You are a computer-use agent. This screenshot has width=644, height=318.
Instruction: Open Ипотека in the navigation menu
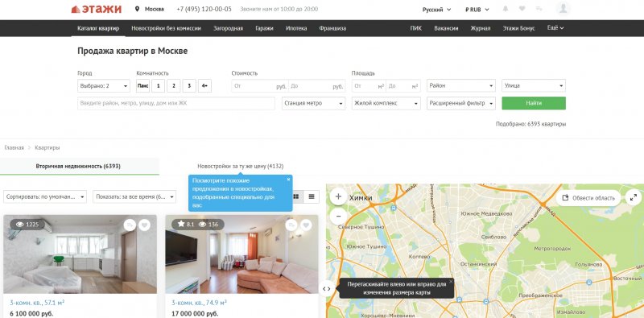(x=296, y=28)
